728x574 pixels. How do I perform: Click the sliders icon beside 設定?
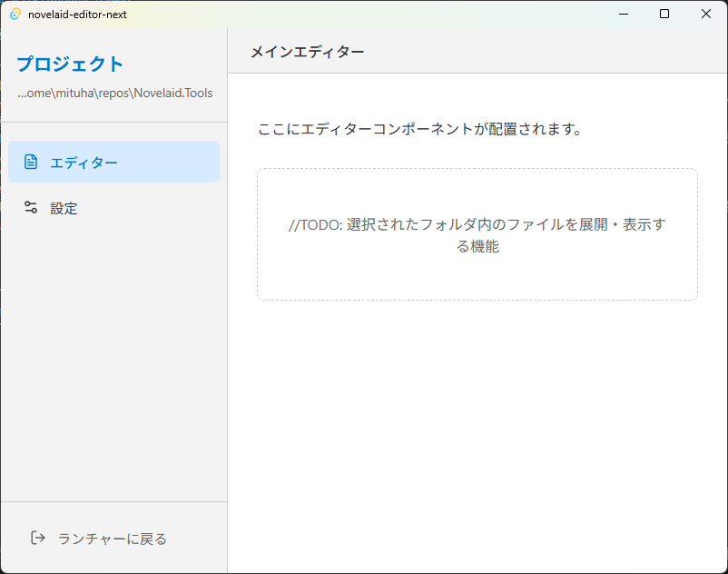pyautogui.click(x=31, y=208)
